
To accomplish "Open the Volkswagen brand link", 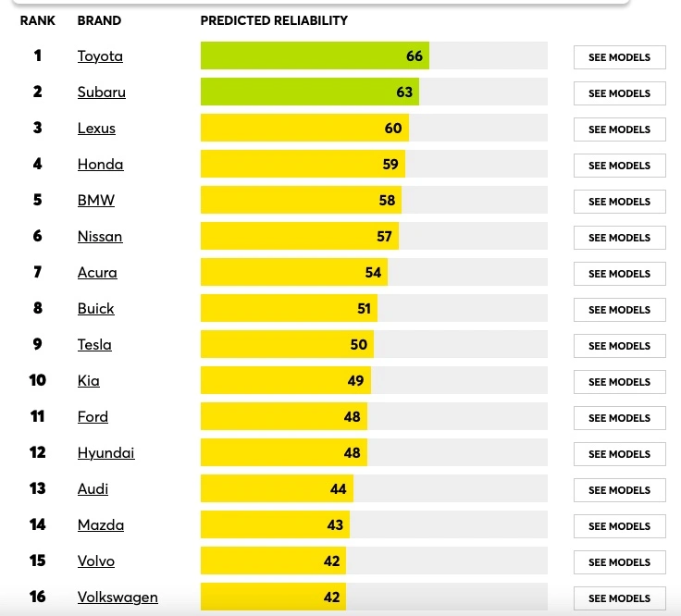I will coord(118,598).
